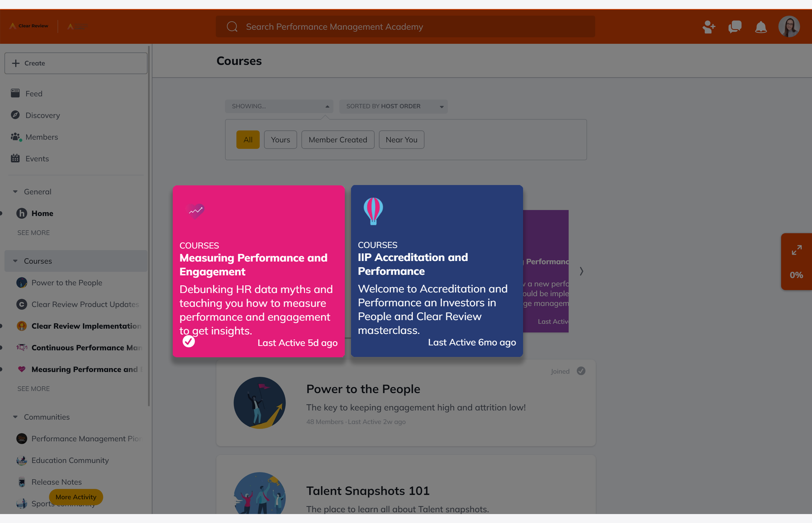
Task: Click the Power to the People course thumbnail
Action: tap(260, 403)
